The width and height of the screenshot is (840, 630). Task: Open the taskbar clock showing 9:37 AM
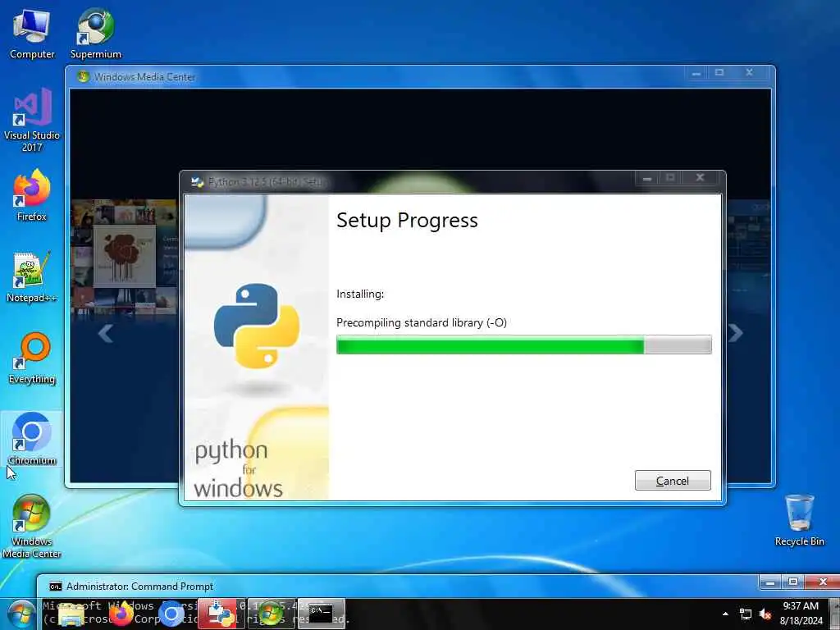click(801, 614)
